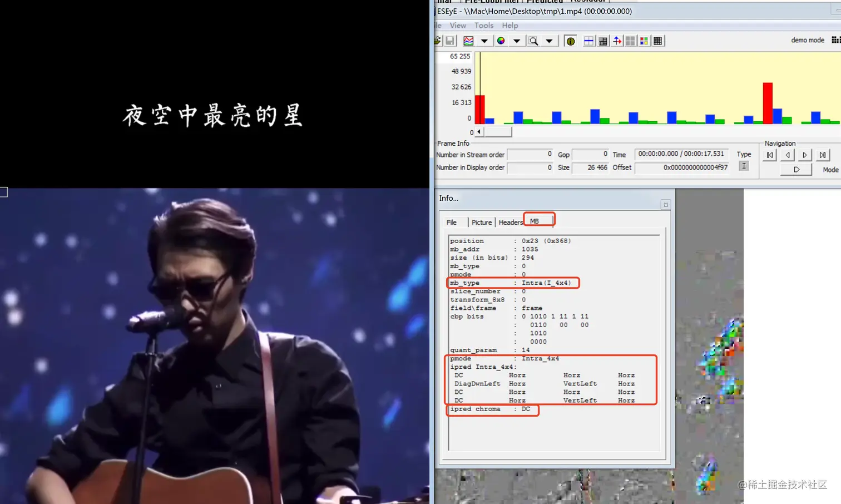The width and height of the screenshot is (841, 504).
Task: Click the 'demo mode' label in toolbar
Action: pyautogui.click(x=808, y=40)
